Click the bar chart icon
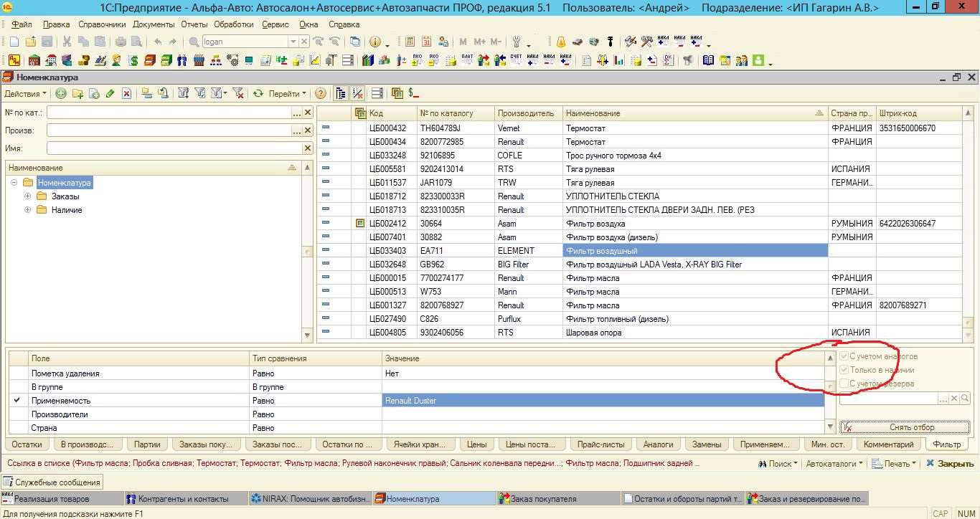Viewport: 980px width, 519px height. click(618, 60)
